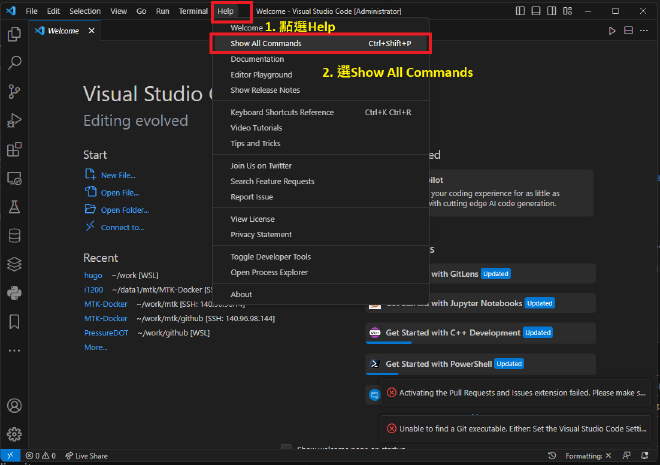
Task: Open the Edit menu
Action: tap(53, 11)
